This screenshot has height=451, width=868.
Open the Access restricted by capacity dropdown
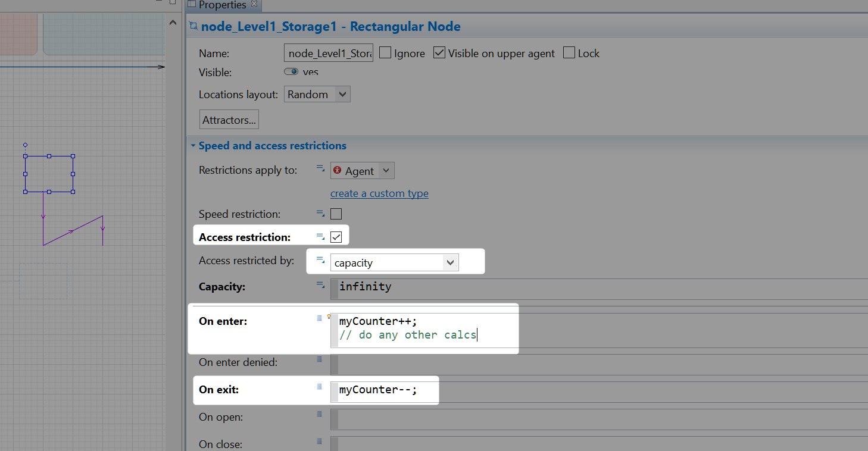point(450,262)
